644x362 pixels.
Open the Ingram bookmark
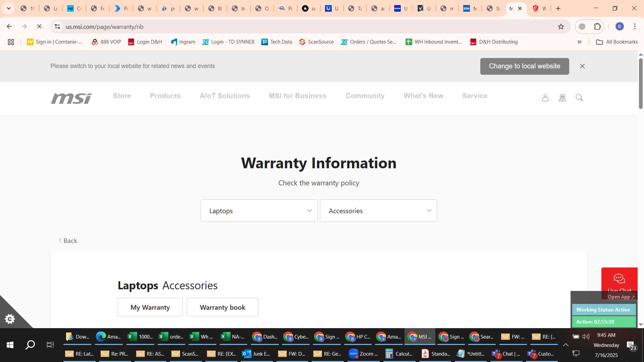click(183, 42)
